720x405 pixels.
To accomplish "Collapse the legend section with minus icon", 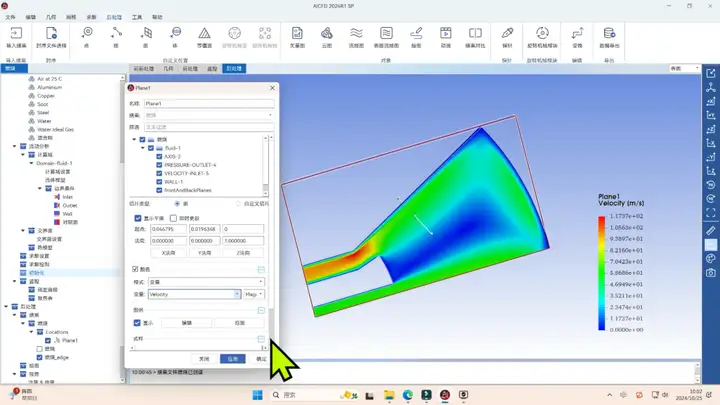I will (261, 310).
